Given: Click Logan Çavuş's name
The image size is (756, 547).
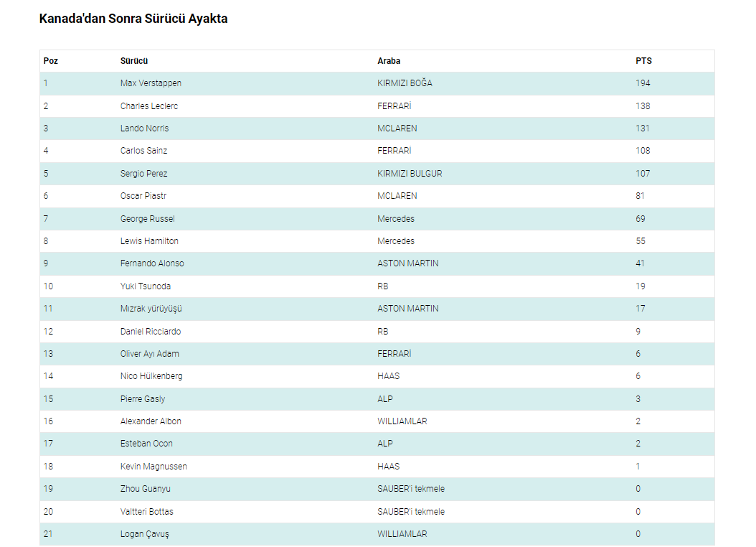Looking at the screenshot, I should 145,534.
